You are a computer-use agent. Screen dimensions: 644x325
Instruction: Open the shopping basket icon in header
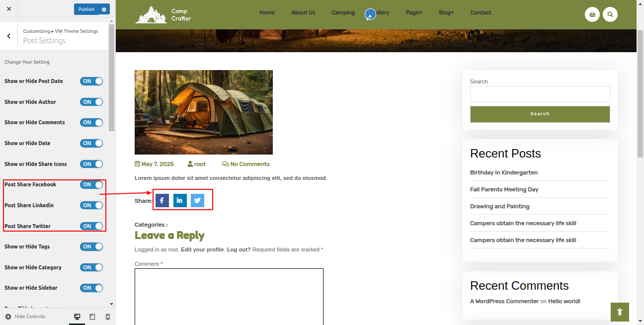click(592, 14)
